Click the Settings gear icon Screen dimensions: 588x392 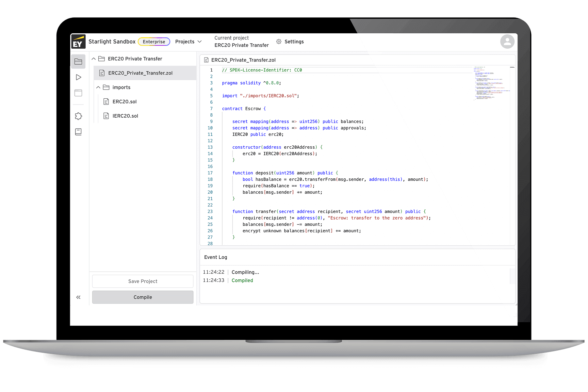tap(279, 41)
